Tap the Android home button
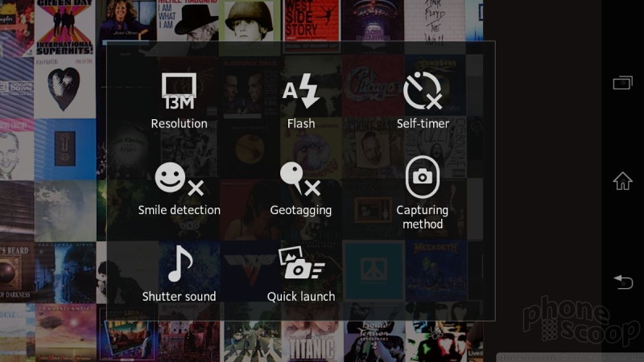The image size is (644, 362). [x=622, y=181]
